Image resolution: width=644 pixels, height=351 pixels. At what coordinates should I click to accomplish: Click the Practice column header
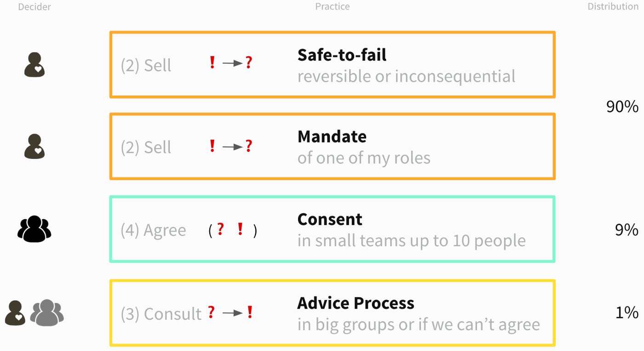click(x=333, y=7)
